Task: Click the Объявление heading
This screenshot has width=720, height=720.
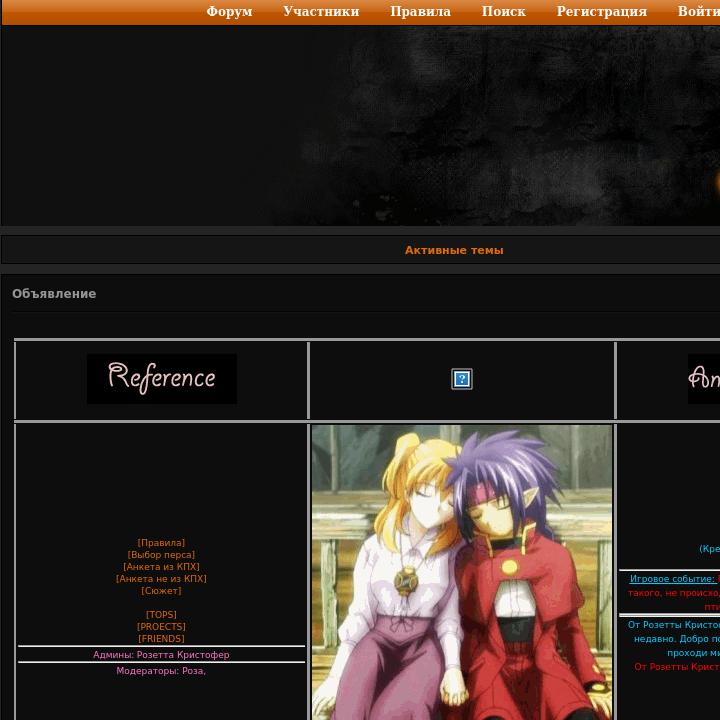Action: coord(54,294)
